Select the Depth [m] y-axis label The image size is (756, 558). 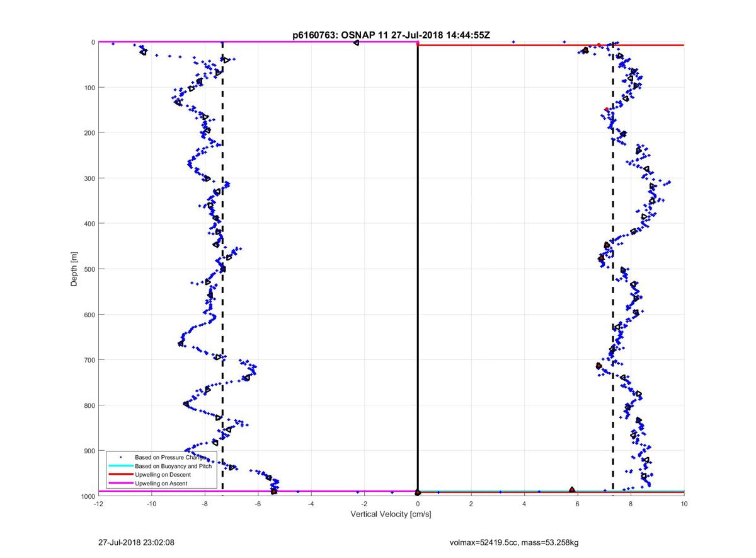click(74, 269)
